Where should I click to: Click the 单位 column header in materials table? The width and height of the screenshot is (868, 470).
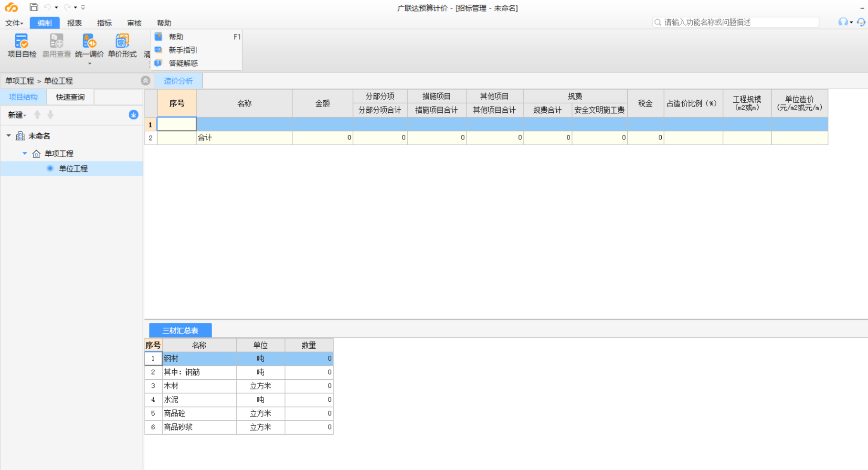coord(261,345)
